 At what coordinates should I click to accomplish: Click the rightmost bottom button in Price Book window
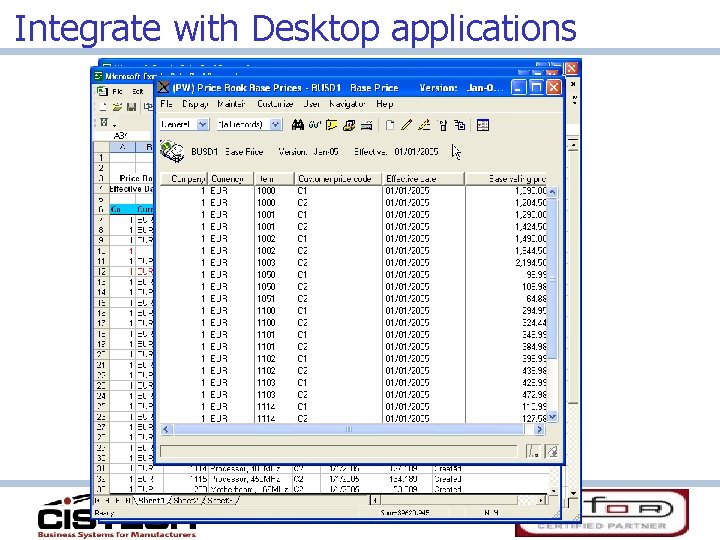[552, 451]
